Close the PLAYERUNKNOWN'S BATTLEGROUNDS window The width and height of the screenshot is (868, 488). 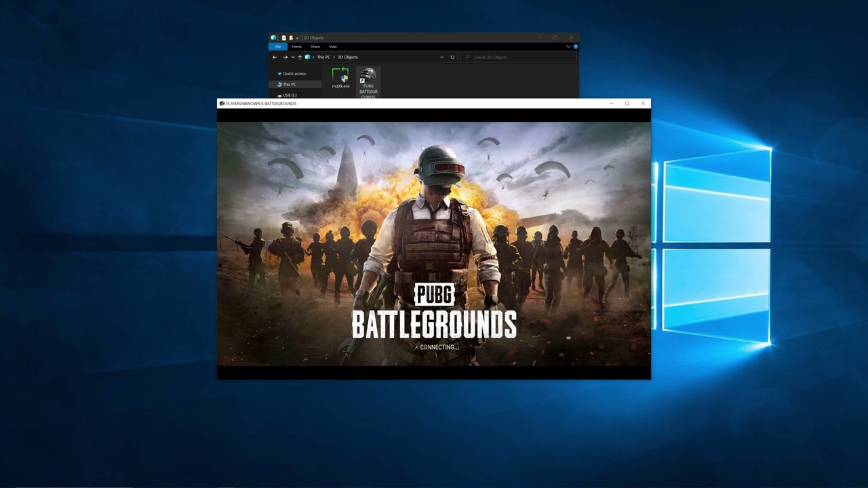[x=643, y=104]
